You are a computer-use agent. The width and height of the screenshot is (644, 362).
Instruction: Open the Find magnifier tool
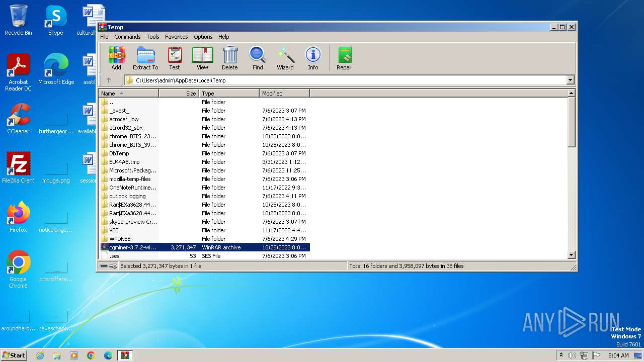[x=258, y=58]
